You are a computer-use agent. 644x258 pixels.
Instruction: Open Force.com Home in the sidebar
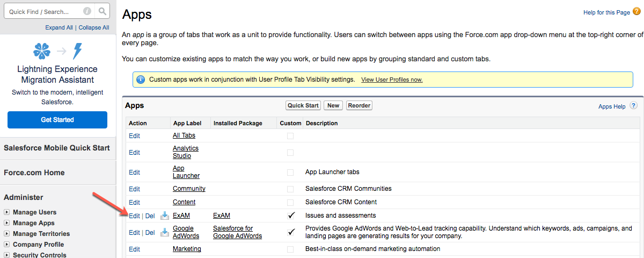pyautogui.click(x=34, y=173)
